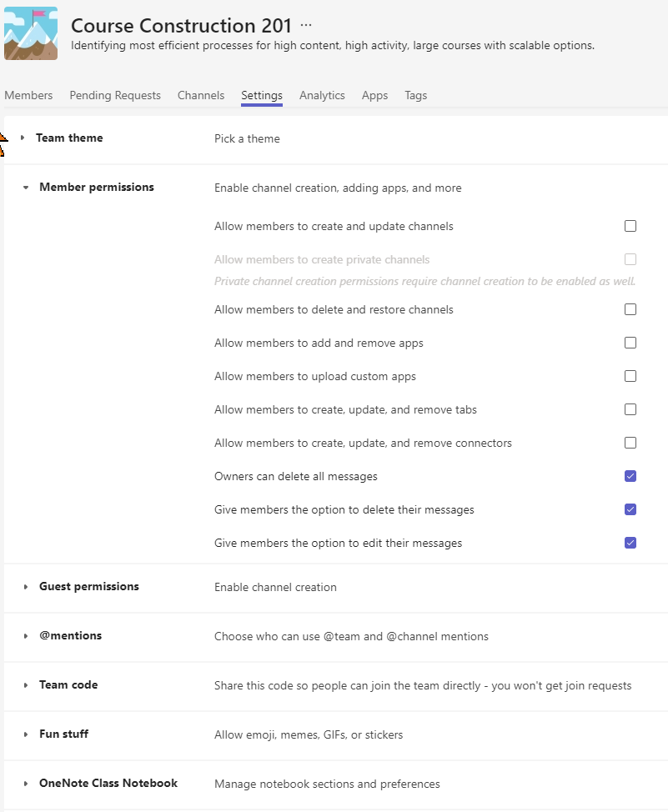Open the more options ellipsis beside team name
The height and width of the screenshot is (812, 668).
click(306, 26)
